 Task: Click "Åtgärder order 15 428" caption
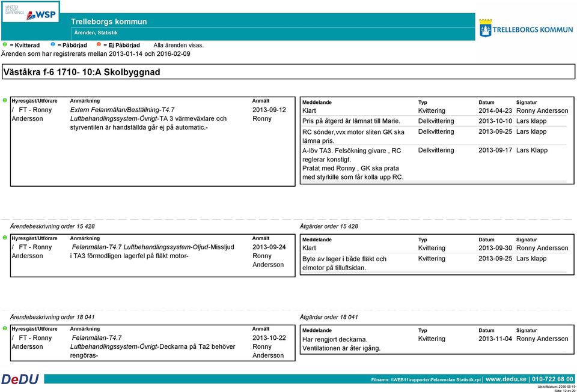pos(329,226)
